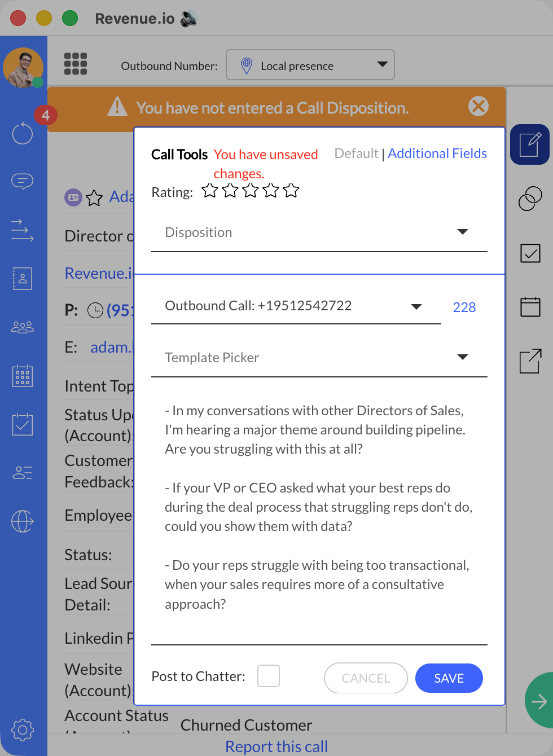Switch to Additional Fields view
Viewport: 553px width, 756px height.
tap(437, 153)
